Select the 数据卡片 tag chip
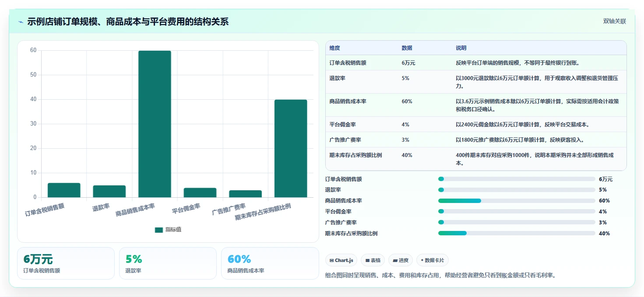The height and width of the screenshot is (297, 644). pos(432,260)
